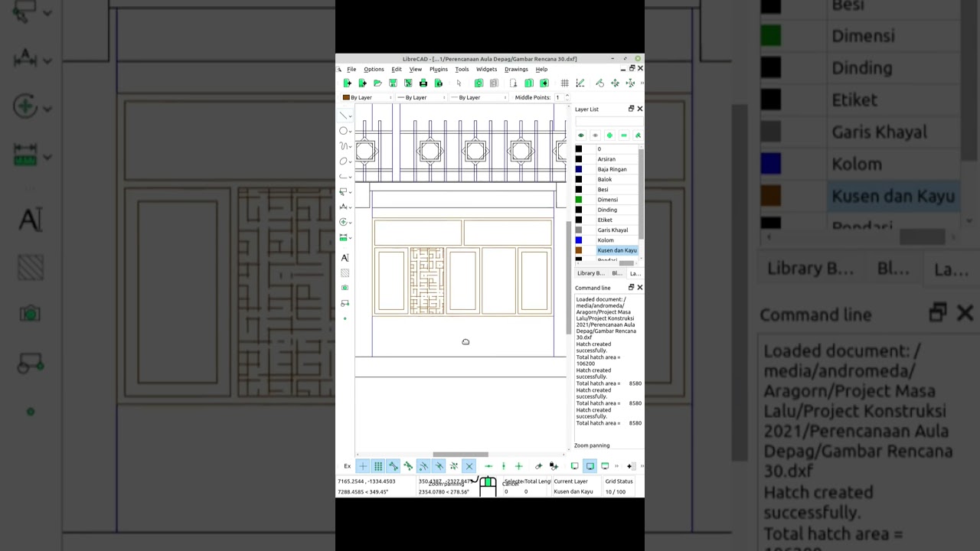Select the Insert Image camera icon

tap(345, 288)
